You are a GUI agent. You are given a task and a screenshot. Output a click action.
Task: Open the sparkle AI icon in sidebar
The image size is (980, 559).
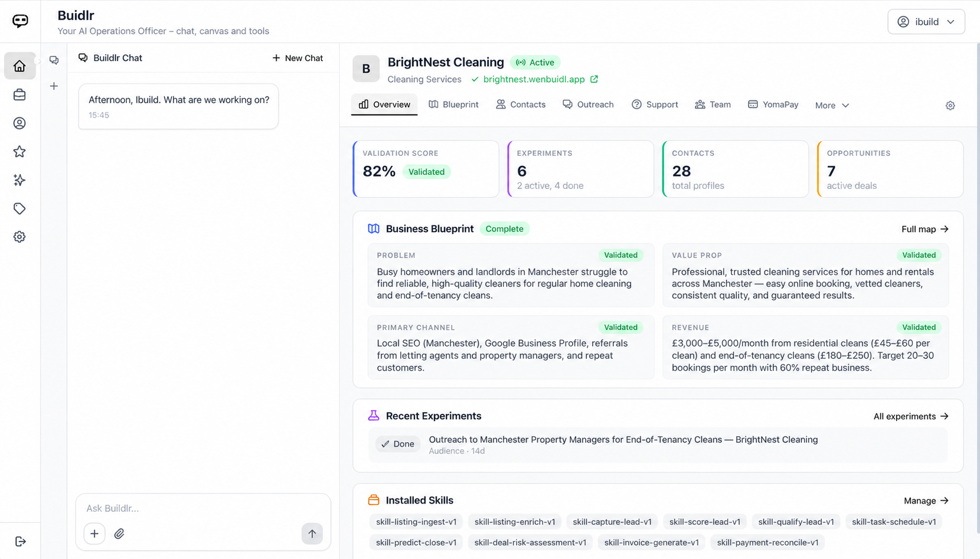[x=19, y=180]
